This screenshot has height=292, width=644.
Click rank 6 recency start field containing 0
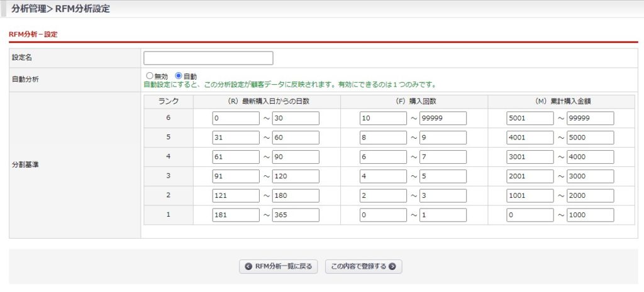(236, 118)
